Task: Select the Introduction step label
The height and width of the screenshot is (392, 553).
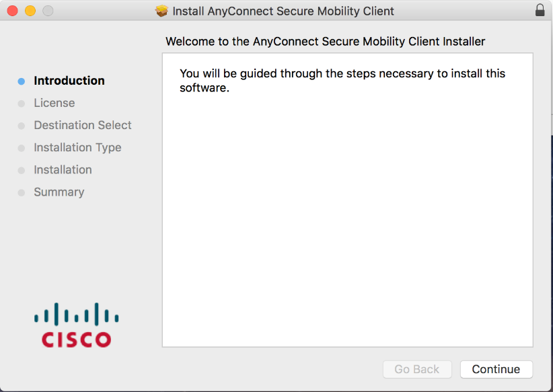Action: (69, 81)
